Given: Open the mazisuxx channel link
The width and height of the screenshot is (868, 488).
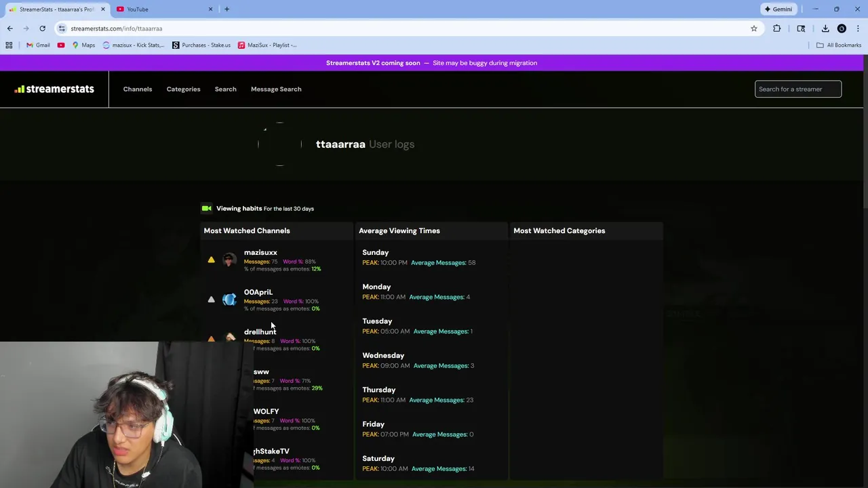Looking at the screenshot, I should [260, 252].
